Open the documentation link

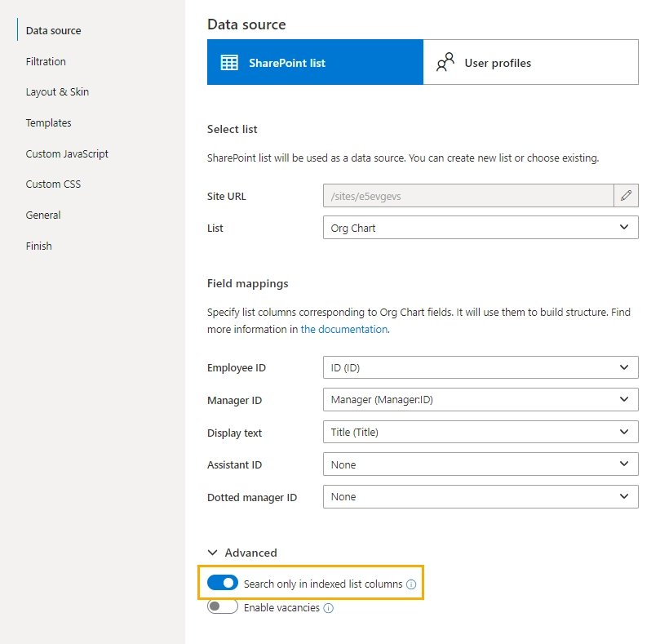click(344, 330)
